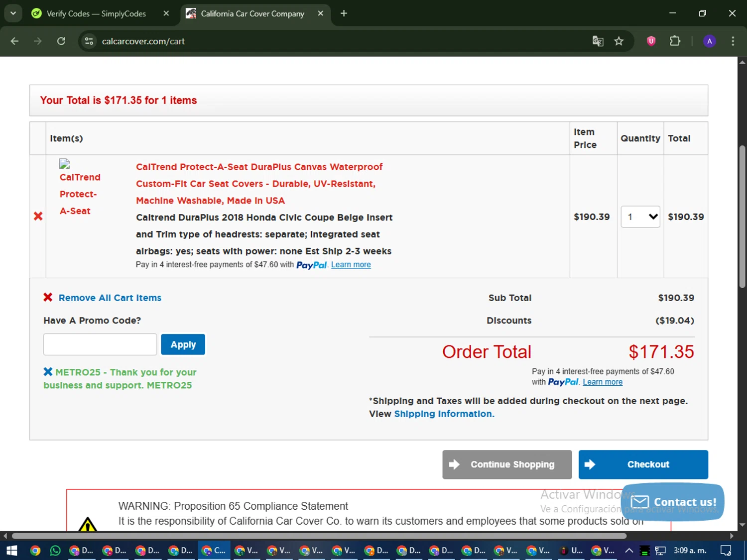
Task: Remove the METRO25 promo code with blue X
Action: [48, 371]
